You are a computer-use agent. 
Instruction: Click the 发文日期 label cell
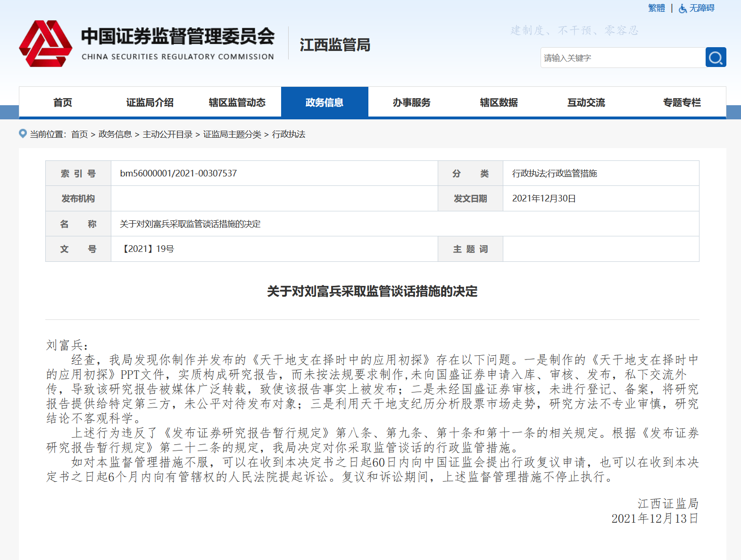tap(470, 199)
